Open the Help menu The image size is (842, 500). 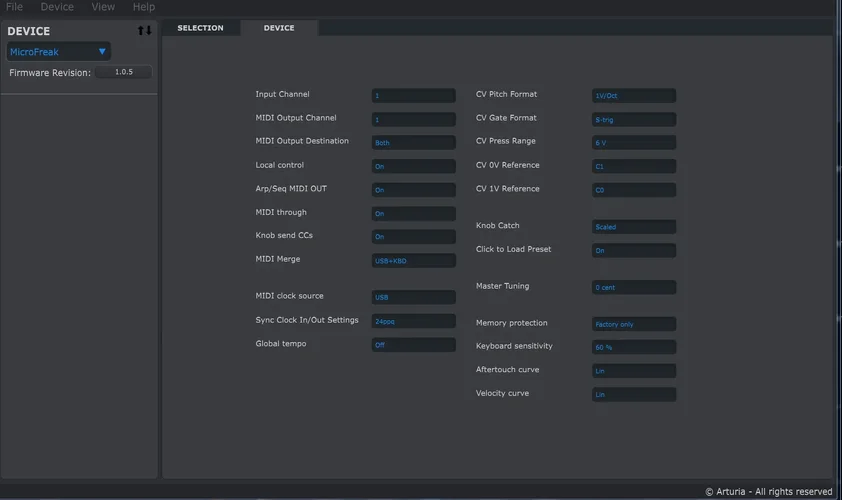point(144,7)
